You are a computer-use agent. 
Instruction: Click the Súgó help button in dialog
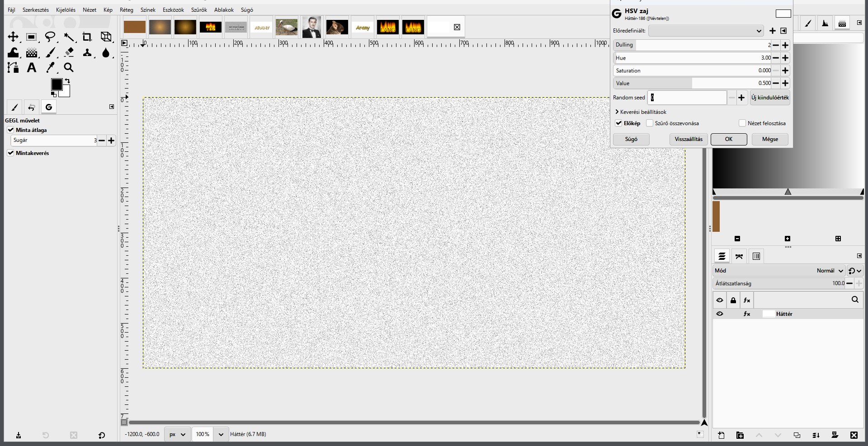(631, 139)
